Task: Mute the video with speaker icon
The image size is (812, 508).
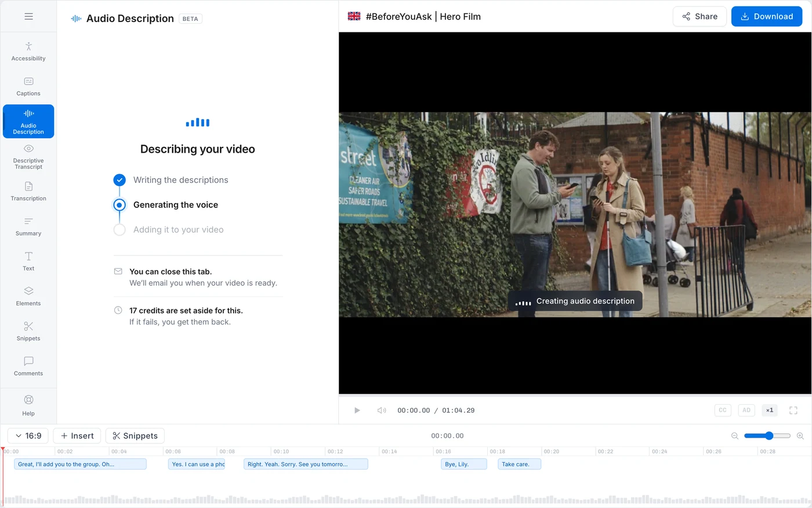Action: click(x=381, y=410)
